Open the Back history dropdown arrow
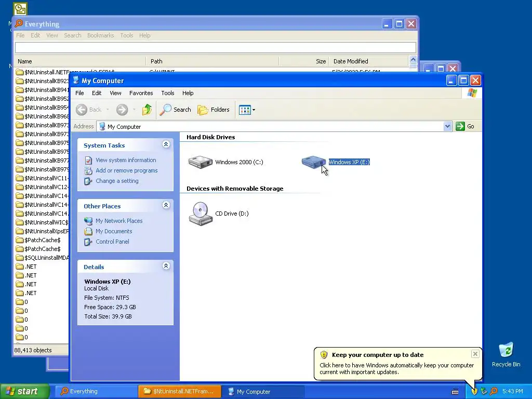 click(108, 110)
